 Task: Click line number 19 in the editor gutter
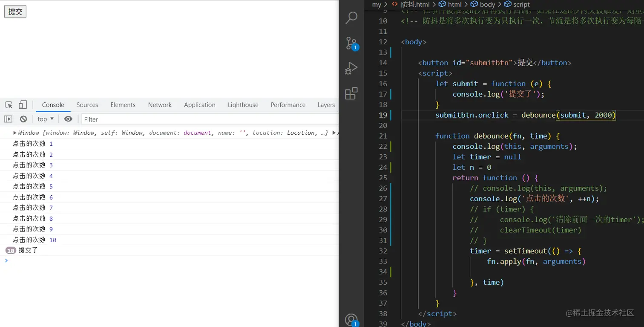pyautogui.click(x=382, y=115)
